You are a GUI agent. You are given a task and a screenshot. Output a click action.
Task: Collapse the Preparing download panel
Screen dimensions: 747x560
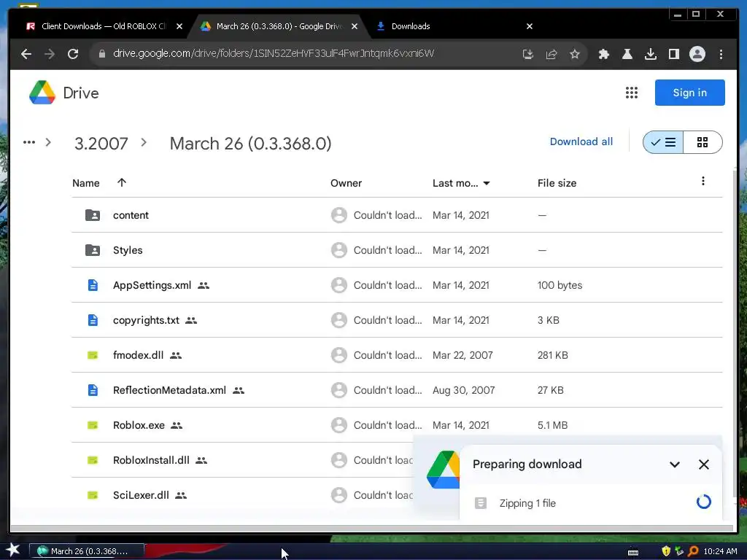coord(675,464)
